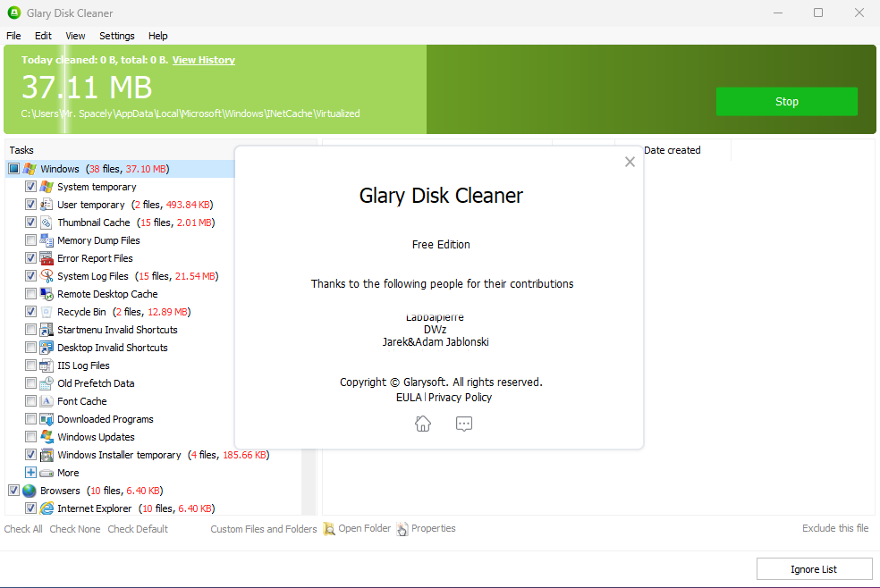This screenshot has height=588, width=880.
Task: Open the Settings menu
Action: pos(117,36)
